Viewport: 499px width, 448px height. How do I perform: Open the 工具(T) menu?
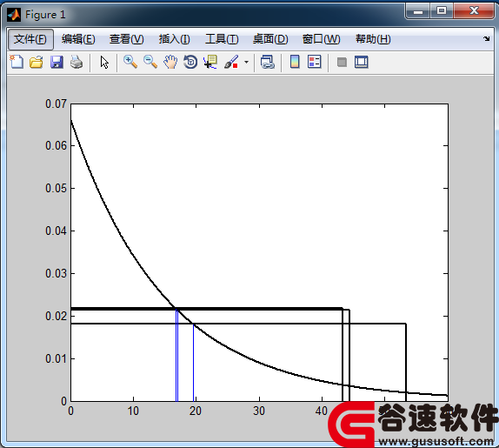coord(222,39)
